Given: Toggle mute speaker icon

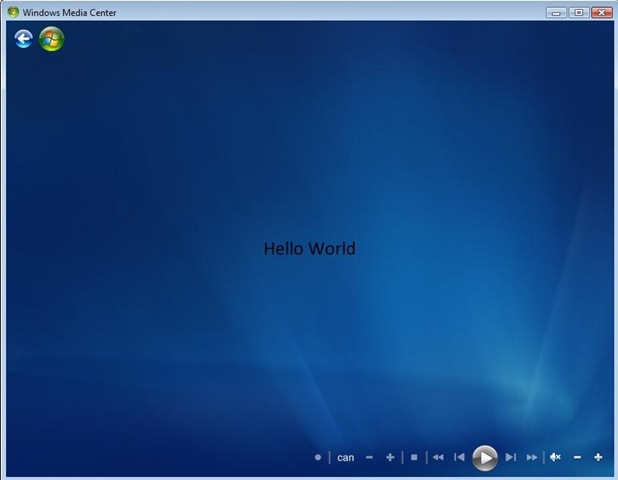Looking at the screenshot, I should pyautogui.click(x=555, y=457).
